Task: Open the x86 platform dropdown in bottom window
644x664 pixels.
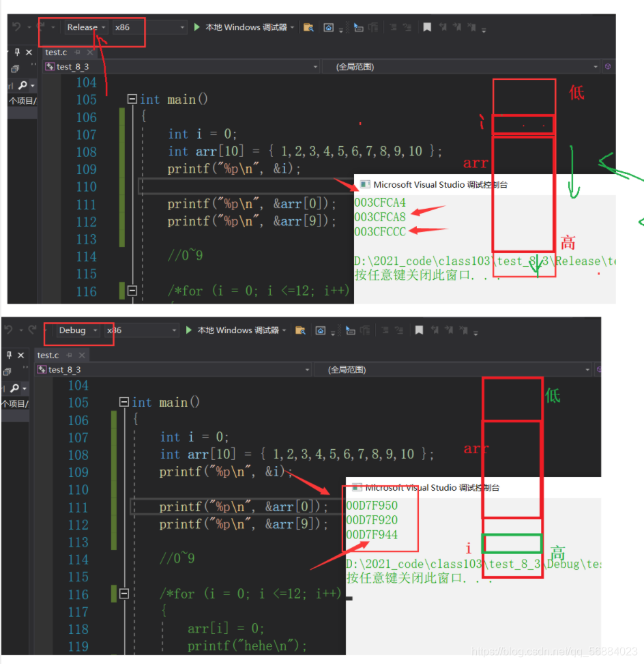Action: pos(142,330)
